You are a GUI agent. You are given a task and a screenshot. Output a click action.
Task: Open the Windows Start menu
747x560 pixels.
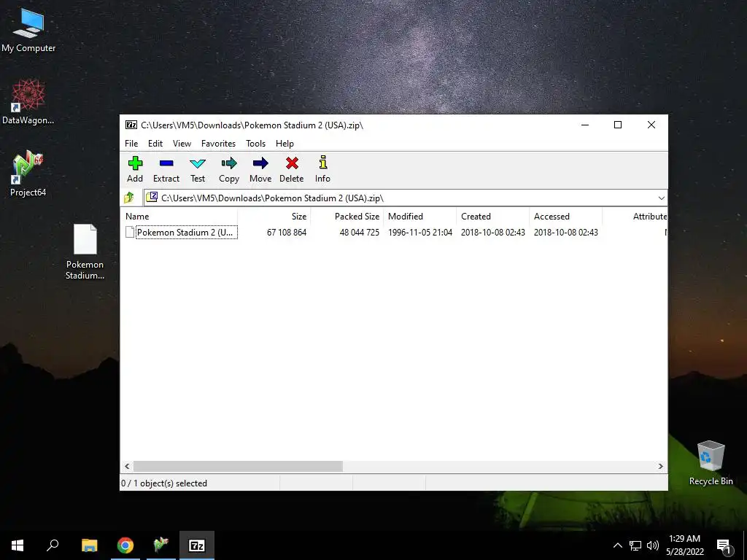point(18,545)
